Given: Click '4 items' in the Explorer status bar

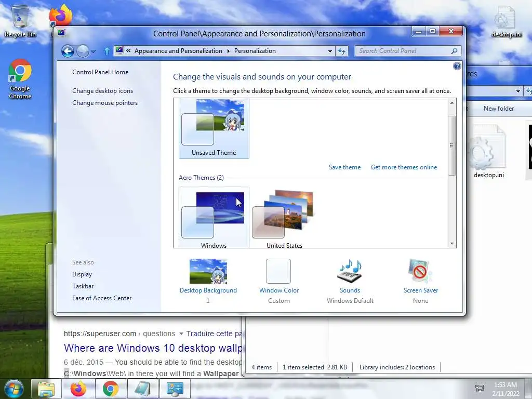Looking at the screenshot, I should pyautogui.click(x=262, y=367).
